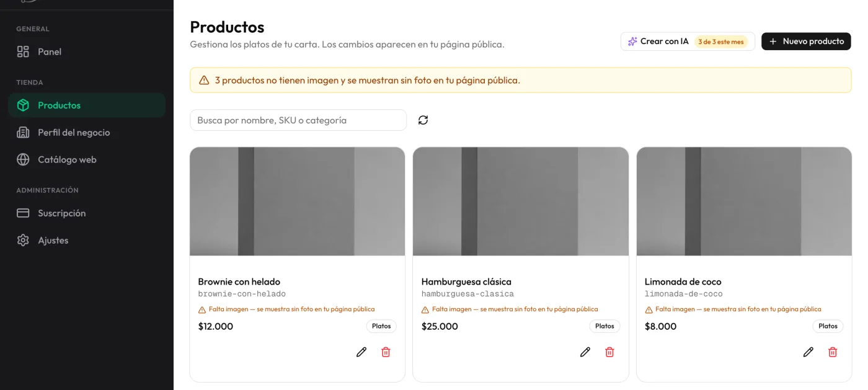The height and width of the screenshot is (390, 868).
Task: Click the Panel grid icon
Action: [x=23, y=51]
